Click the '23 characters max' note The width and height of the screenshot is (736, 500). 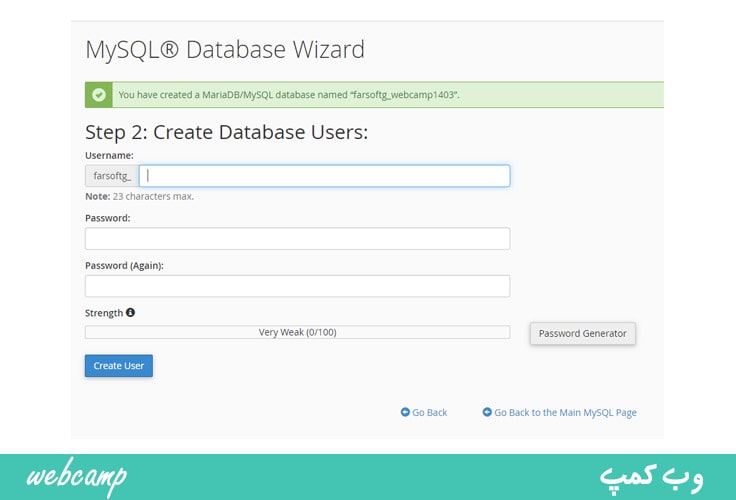(x=139, y=196)
